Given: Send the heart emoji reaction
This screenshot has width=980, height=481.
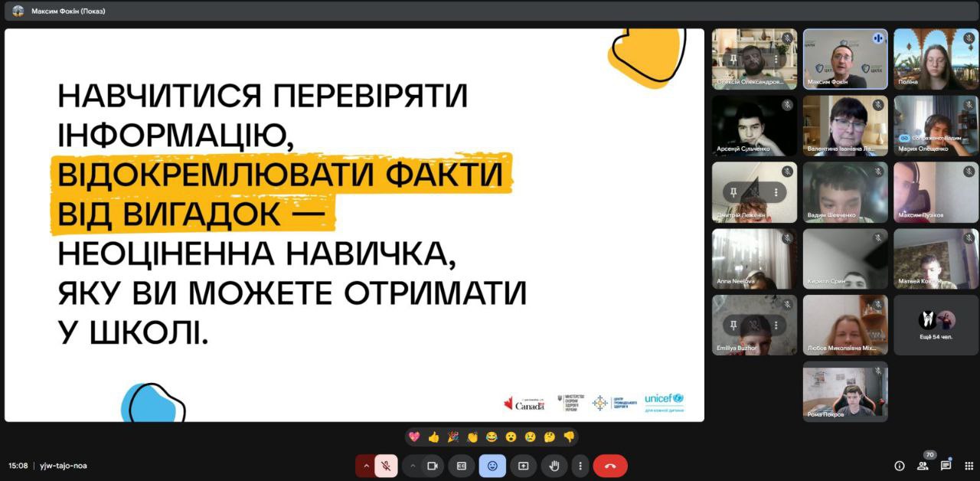Looking at the screenshot, I should tap(414, 437).
